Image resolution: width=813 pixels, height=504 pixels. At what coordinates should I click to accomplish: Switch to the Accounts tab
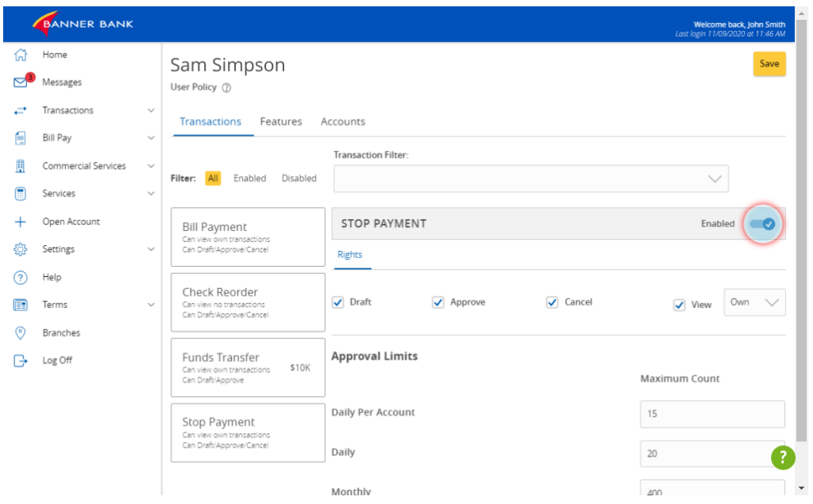click(342, 121)
